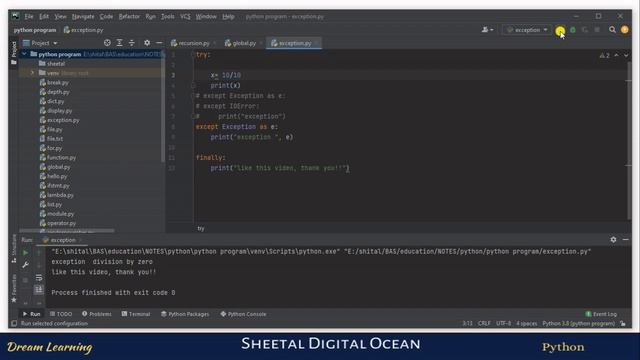The image size is (640, 360).
Task: Open Search Everywhere magnifier
Action: 612,30
